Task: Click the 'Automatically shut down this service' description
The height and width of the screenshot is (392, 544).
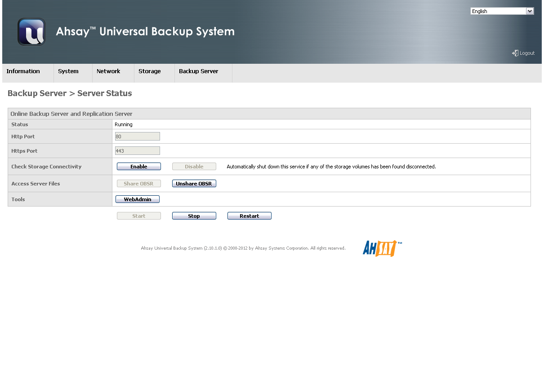Action: (331, 167)
